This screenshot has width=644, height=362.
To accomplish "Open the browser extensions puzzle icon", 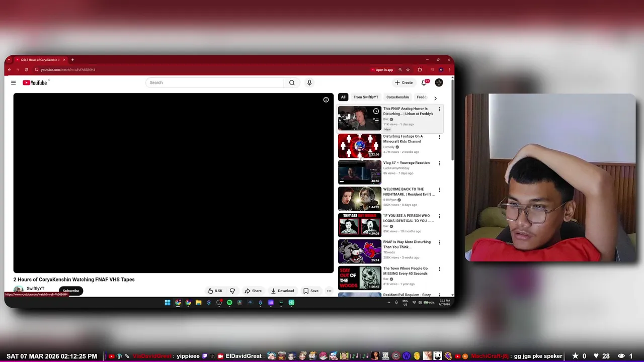I will [420, 70].
